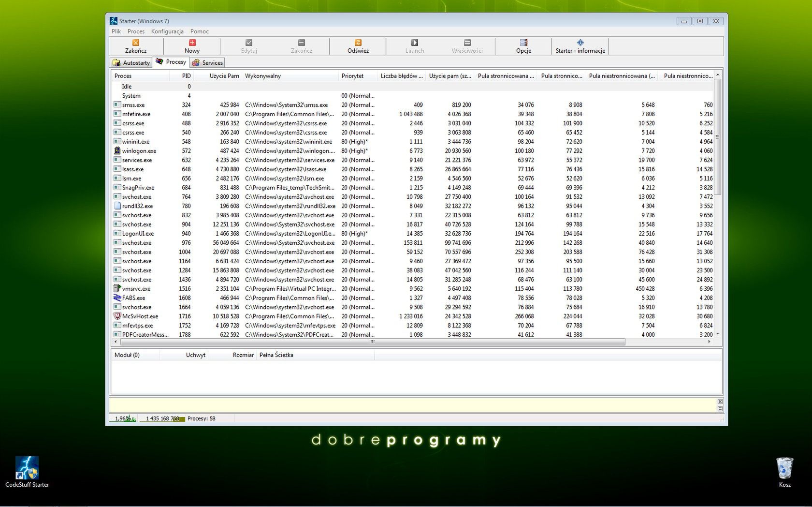Click horizontal scrollbar right arrow
This screenshot has width=812, height=507.
[x=709, y=342]
